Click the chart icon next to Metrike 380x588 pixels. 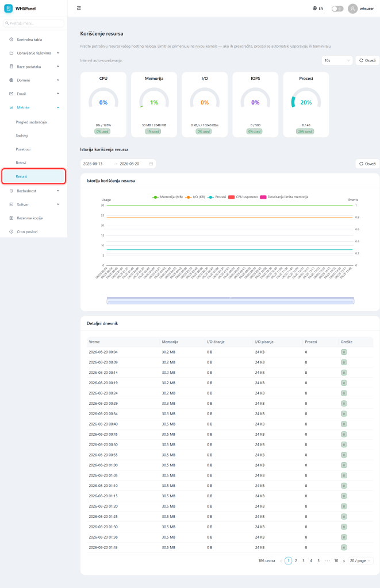pyautogui.click(x=11, y=107)
